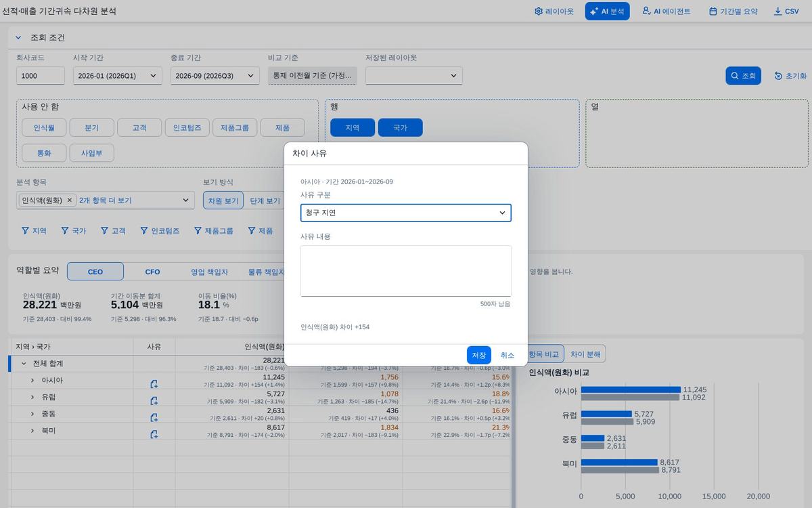Click the 비교 기준 field
This screenshot has width=812, height=508.
point(313,76)
